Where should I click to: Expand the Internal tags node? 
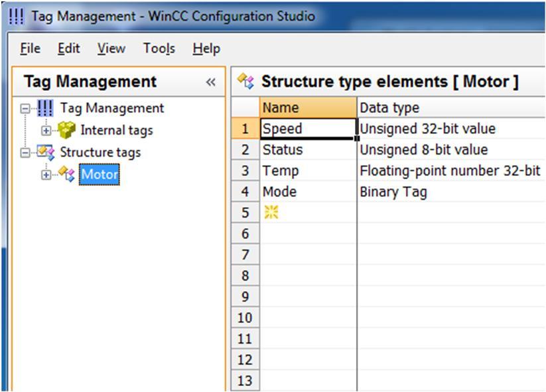click(x=46, y=131)
